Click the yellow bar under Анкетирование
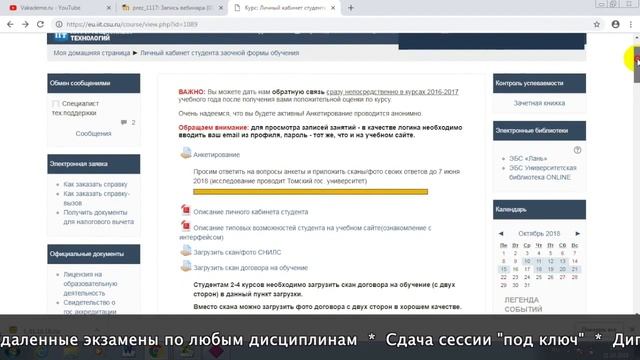The image size is (640, 360). [311, 191]
